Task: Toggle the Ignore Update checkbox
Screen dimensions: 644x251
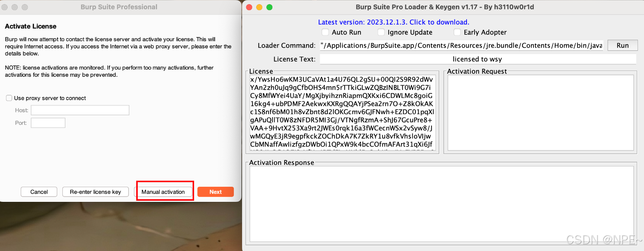Action: [381, 32]
